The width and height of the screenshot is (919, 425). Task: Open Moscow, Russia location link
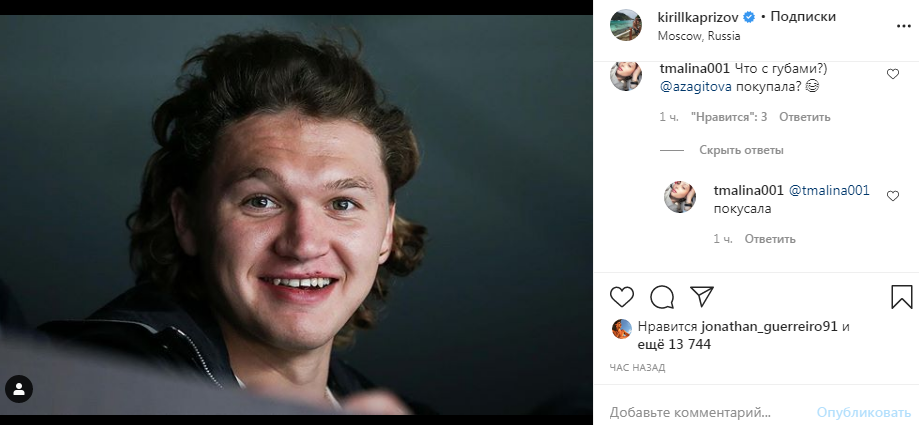699,36
